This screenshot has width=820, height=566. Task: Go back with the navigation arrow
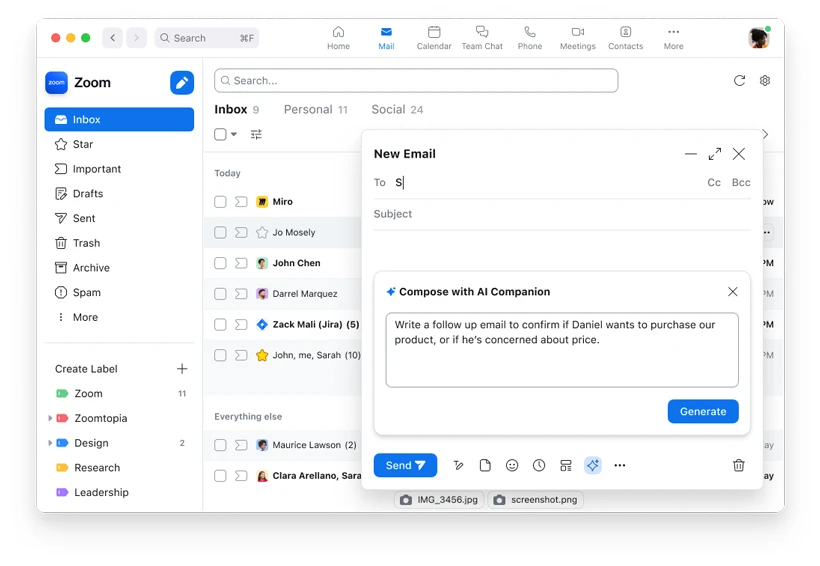click(112, 38)
